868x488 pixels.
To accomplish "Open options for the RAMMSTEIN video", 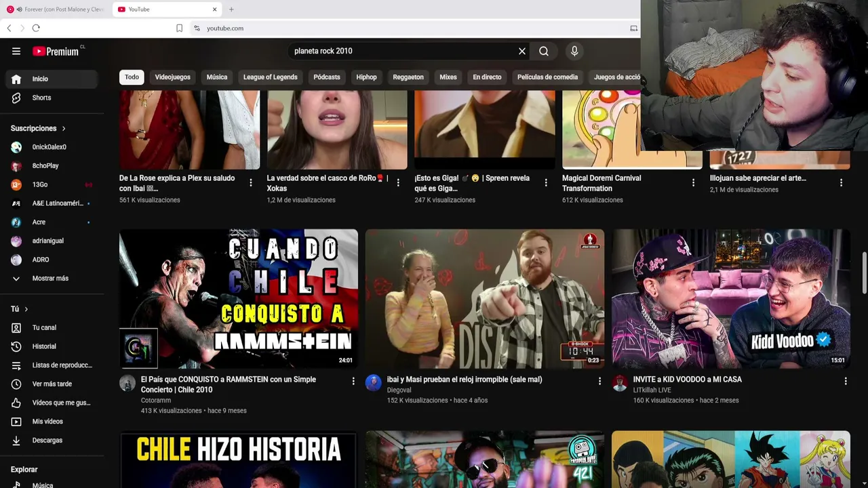I will [x=353, y=381].
